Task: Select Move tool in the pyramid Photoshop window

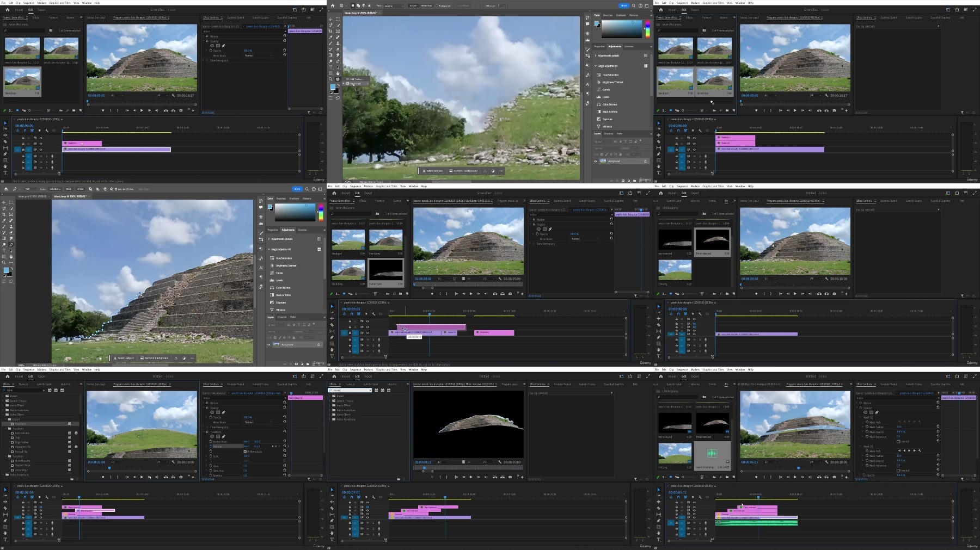Action: 4,202
